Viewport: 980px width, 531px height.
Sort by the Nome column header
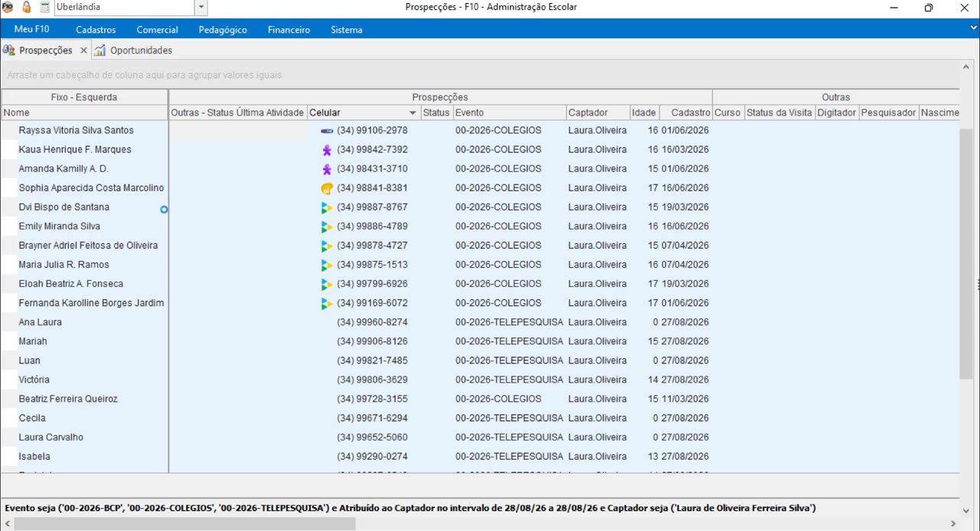click(x=84, y=112)
